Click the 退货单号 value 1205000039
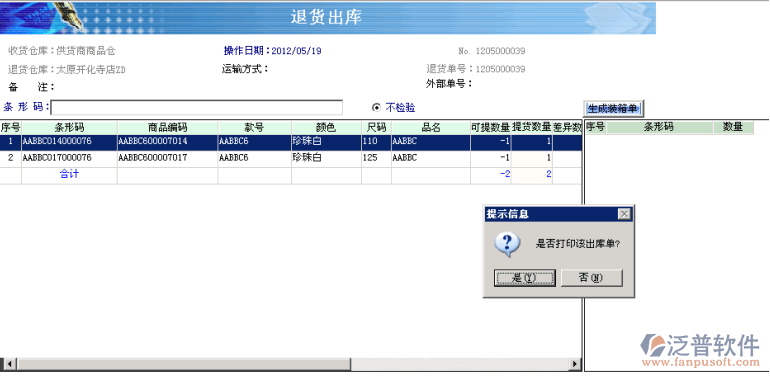This screenshot has width=770, height=378. (x=500, y=70)
